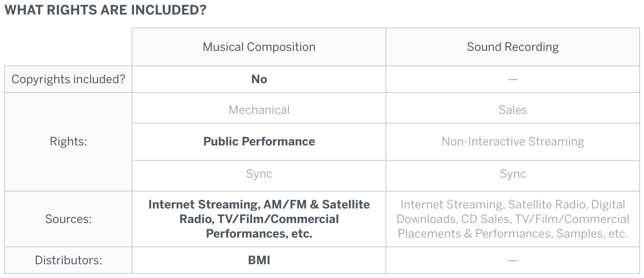
Task: Select the Sound Recording column header
Action: point(513,47)
